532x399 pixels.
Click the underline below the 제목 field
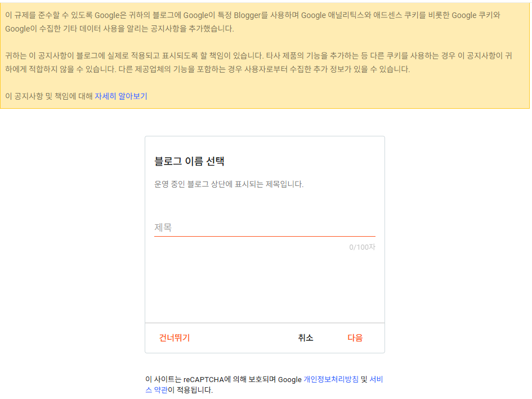click(265, 236)
